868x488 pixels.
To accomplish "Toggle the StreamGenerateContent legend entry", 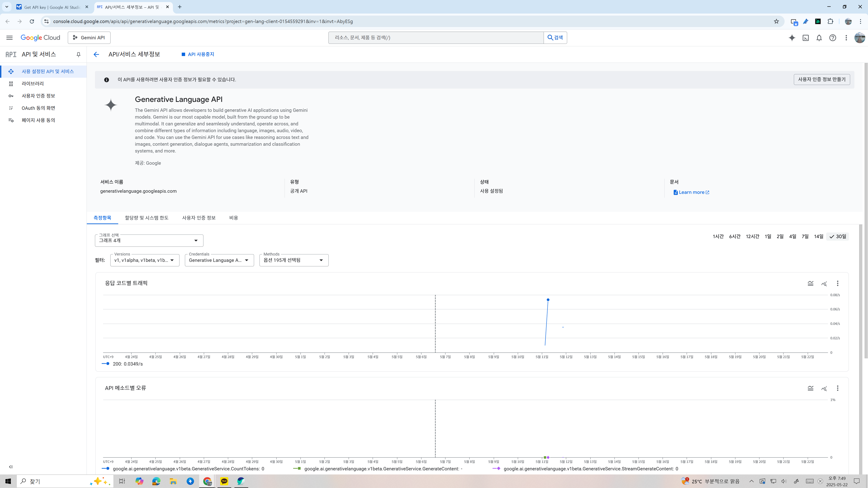I will tap(585, 469).
